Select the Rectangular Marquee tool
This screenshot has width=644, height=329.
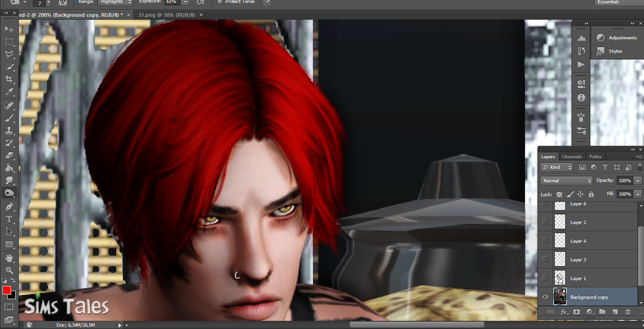[x=9, y=42]
